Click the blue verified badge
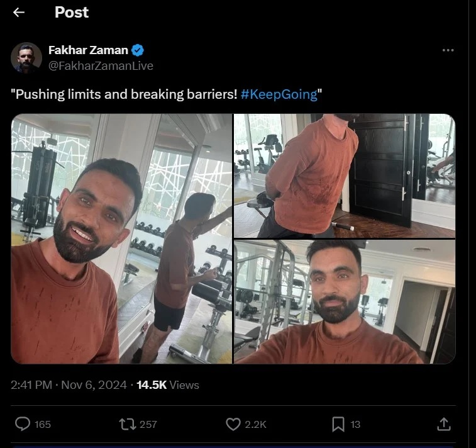Screen dimensions: 476x448 138,50
